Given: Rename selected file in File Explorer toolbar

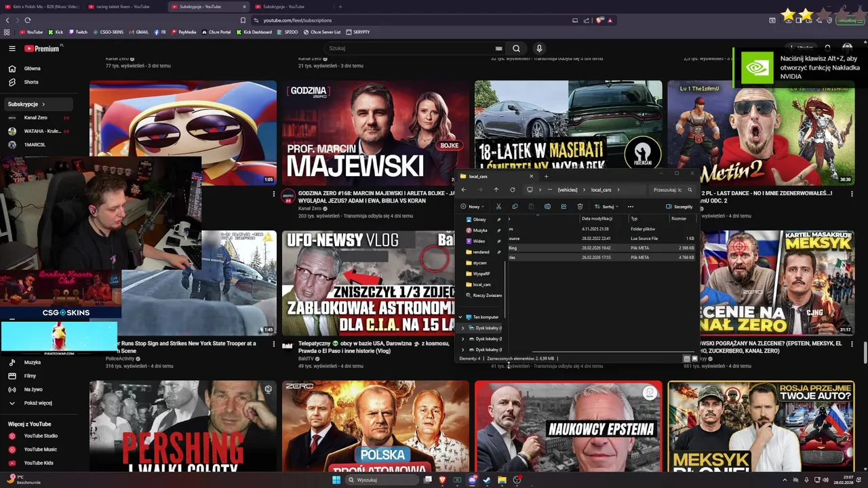Looking at the screenshot, I should (x=547, y=207).
